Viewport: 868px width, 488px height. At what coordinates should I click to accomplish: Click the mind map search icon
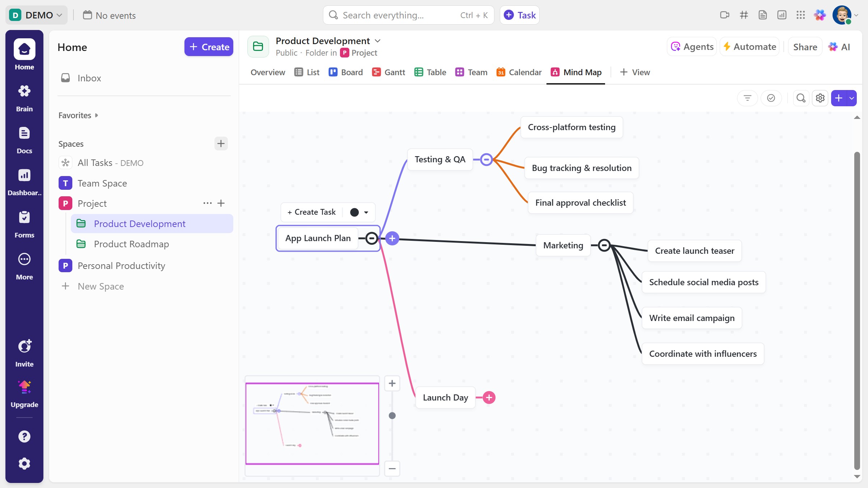[x=801, y=98]
